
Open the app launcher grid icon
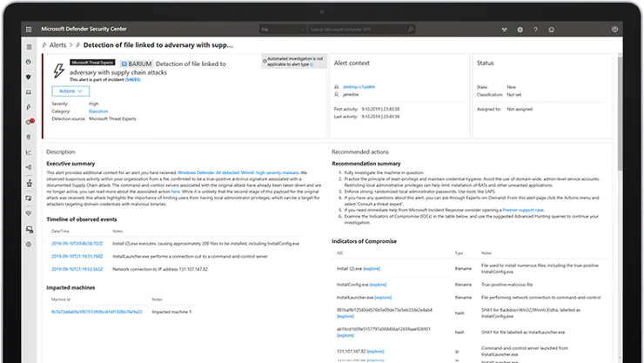(x=29, y=29)
